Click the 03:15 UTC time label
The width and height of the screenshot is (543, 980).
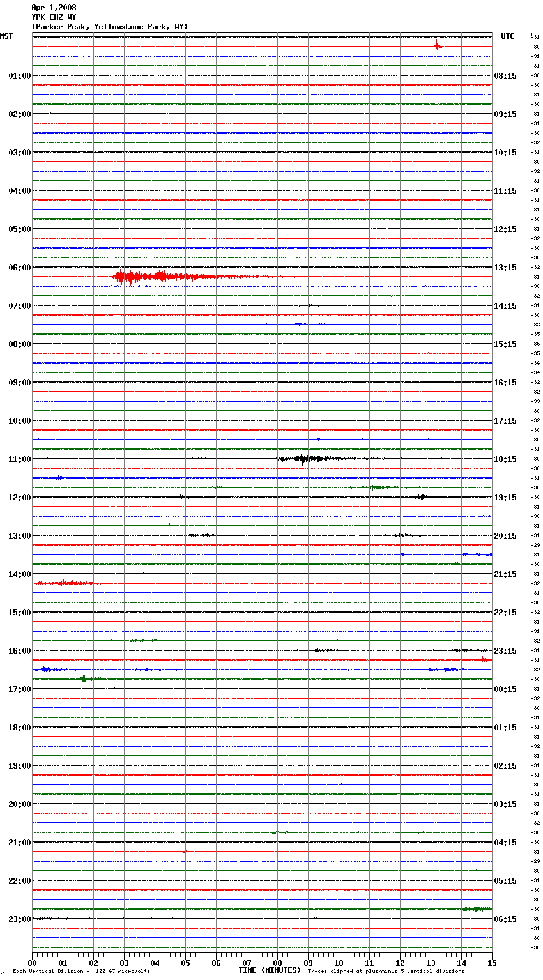tap(505, 804)
